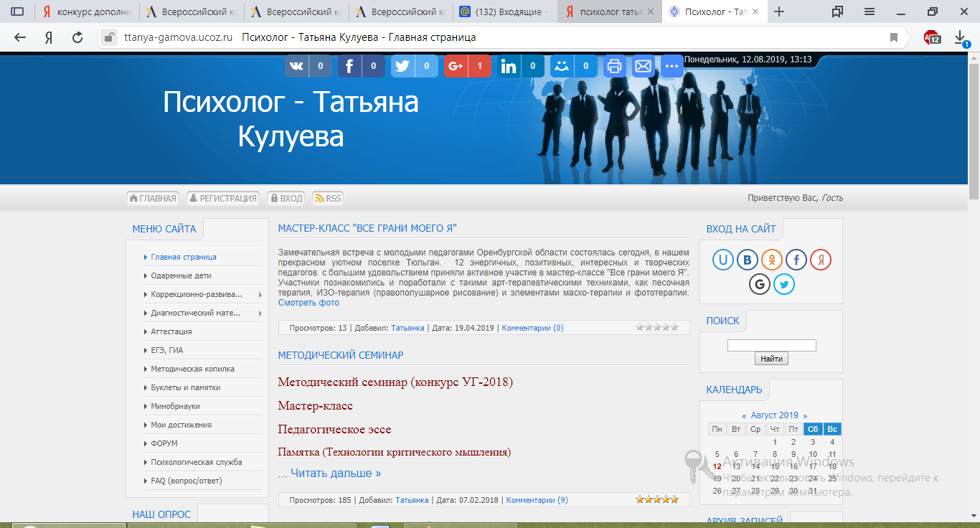The image size is (980, 528).
Task: Send page by email envelope icon
Action: pos(644,66)
